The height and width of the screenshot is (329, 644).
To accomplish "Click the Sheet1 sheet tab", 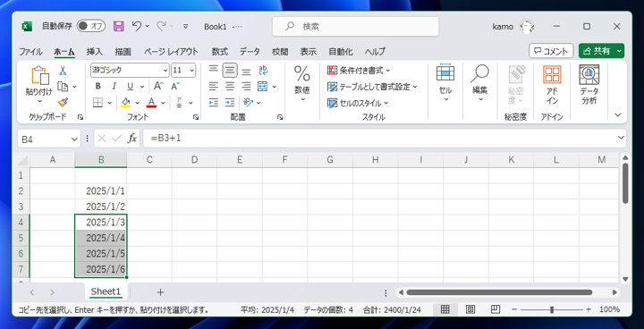I will [x=106, y=291].
